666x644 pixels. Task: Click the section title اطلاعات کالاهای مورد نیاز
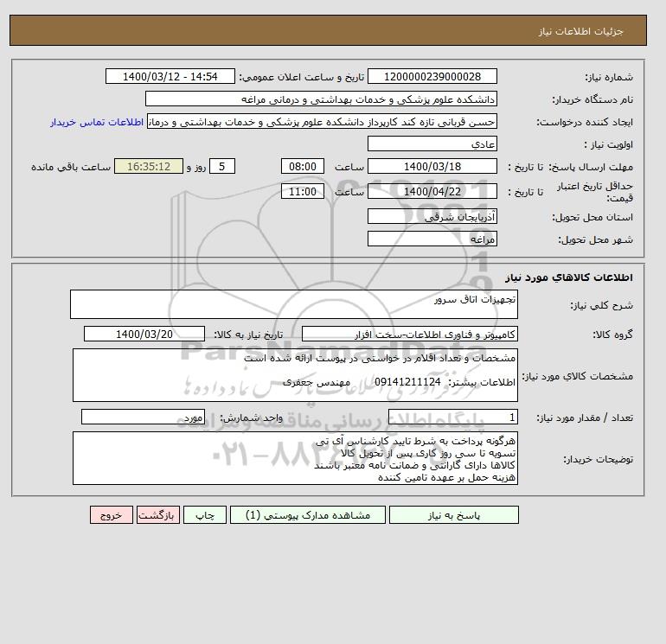[x=569, y=277]
